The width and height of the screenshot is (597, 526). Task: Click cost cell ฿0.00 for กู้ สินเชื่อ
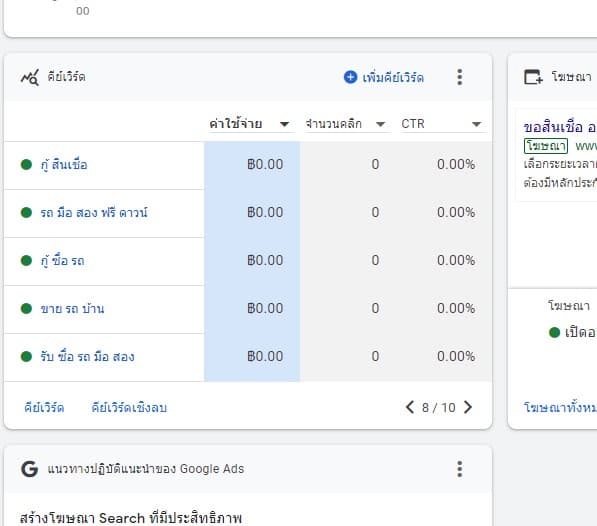pyautogui.click(x=265, y=164)
